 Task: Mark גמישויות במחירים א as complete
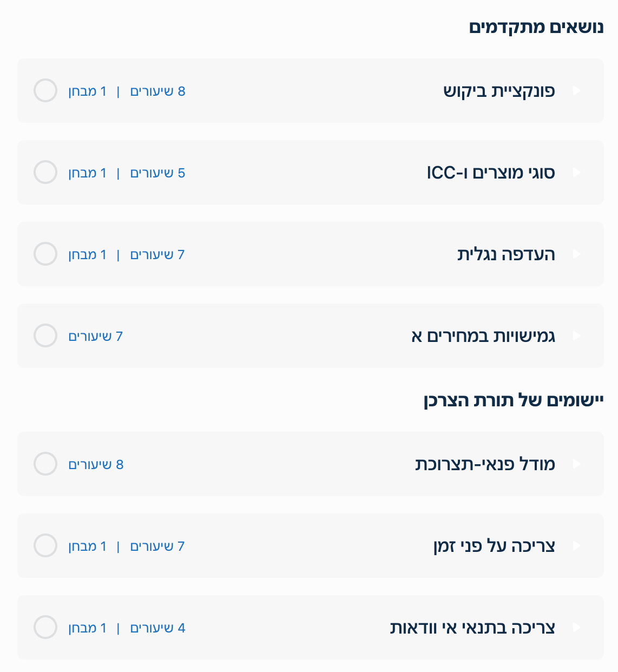point(45,336)
